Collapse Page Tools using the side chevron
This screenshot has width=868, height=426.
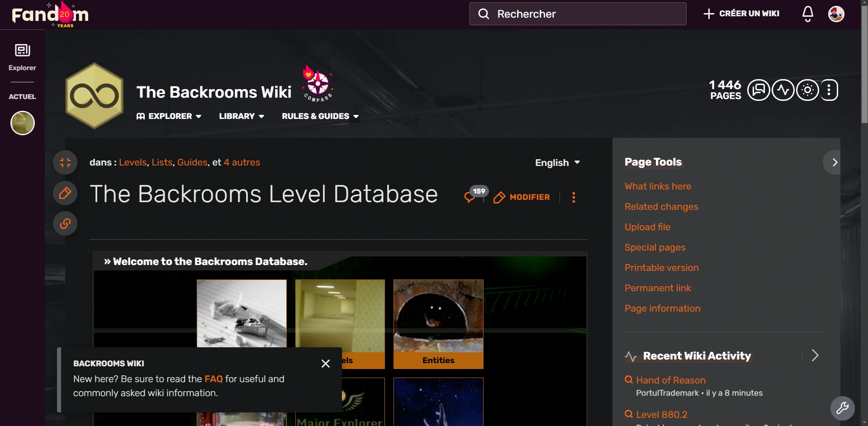pyautogui.click(x=834, y=162)
